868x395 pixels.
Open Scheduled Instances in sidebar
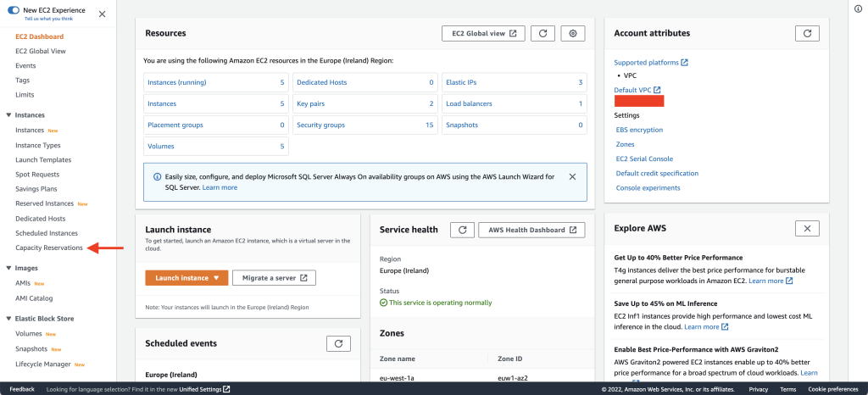47,233
